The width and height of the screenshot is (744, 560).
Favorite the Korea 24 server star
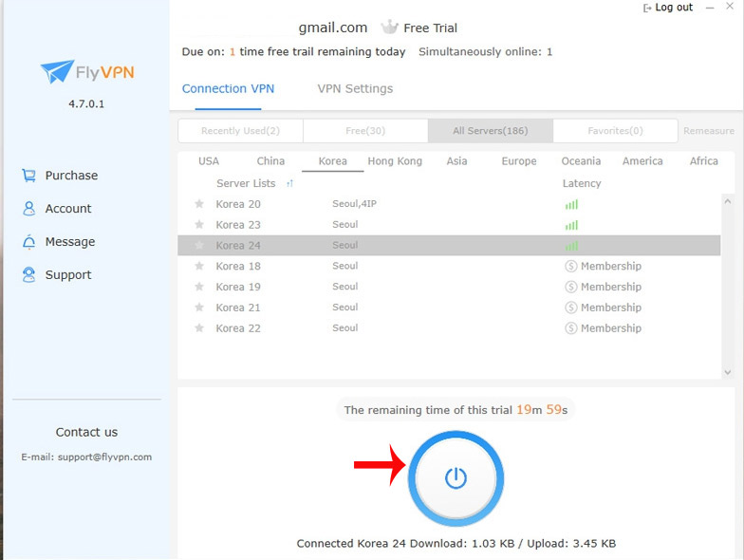tap(199, 245)
